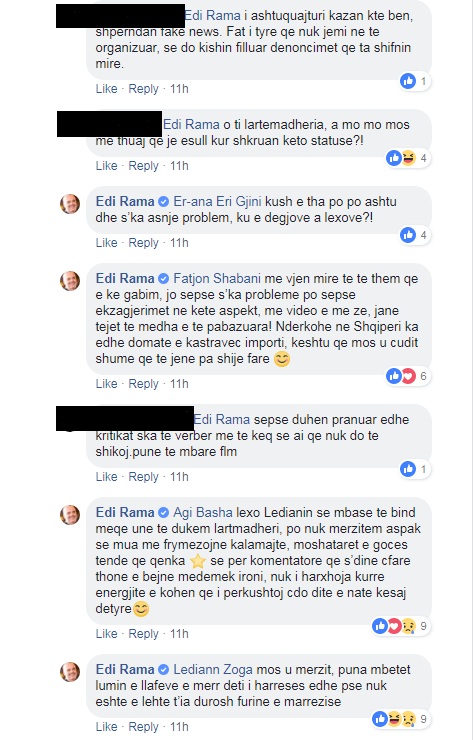Viewport: 473px width, 740px height.
Task: Open the Agi Basha tagged profile
Action: 203,513
